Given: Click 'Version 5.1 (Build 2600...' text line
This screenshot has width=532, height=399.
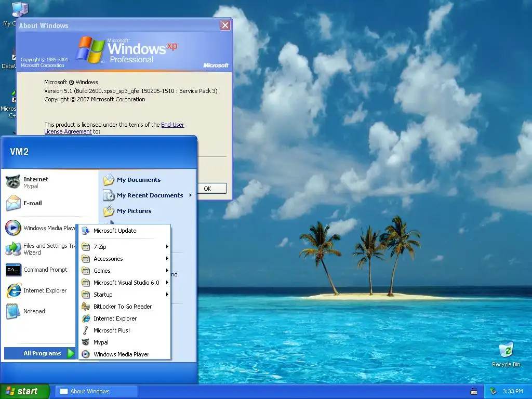Looking at the screenshot, I should point(131,91).
